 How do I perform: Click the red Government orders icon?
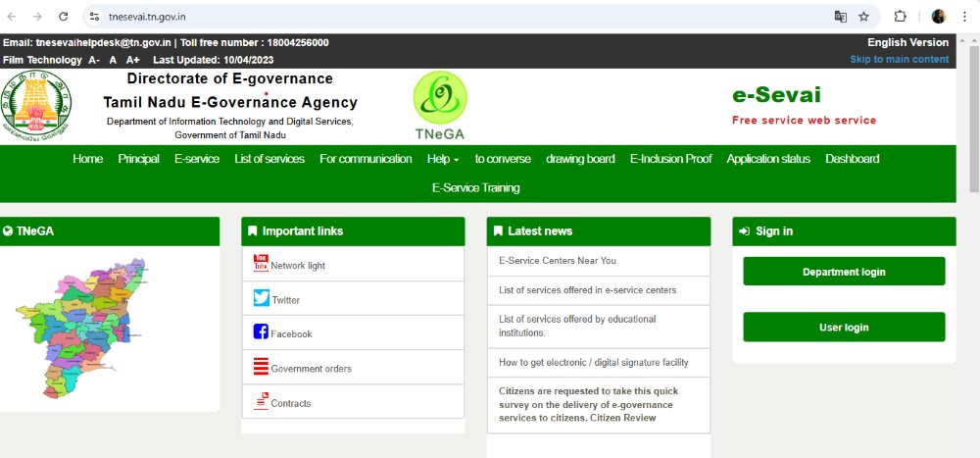[x=261, y=366]
